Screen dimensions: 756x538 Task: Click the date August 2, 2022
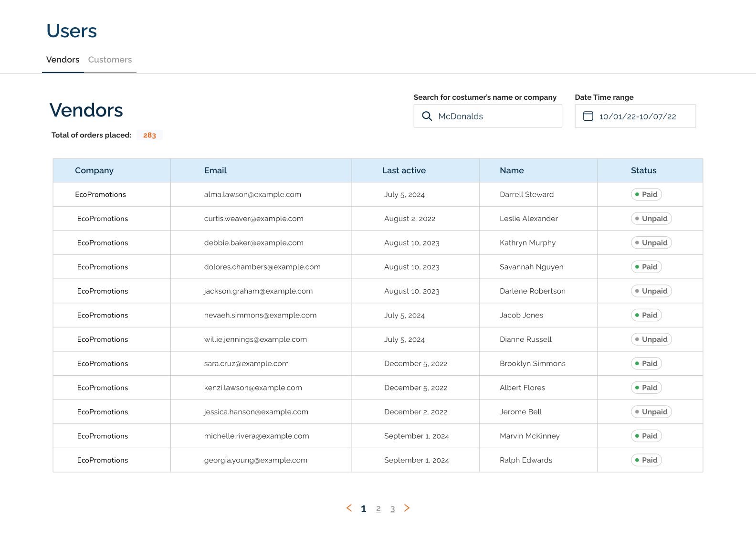coord(409,219)
